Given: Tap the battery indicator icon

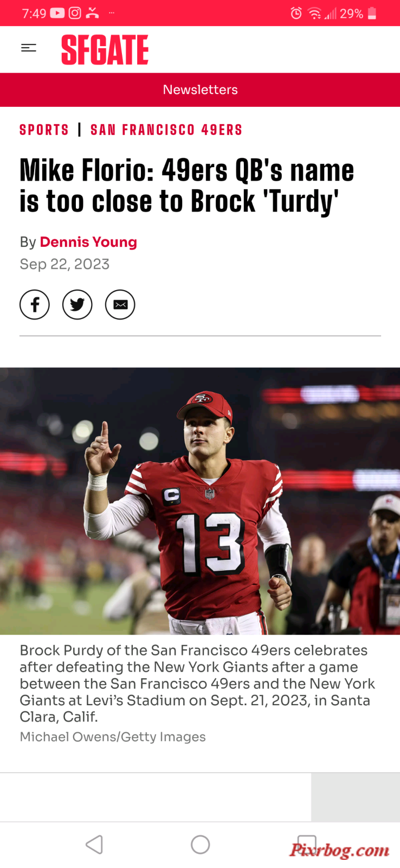Looking at the screenshot, I should [x=372, y=13].
